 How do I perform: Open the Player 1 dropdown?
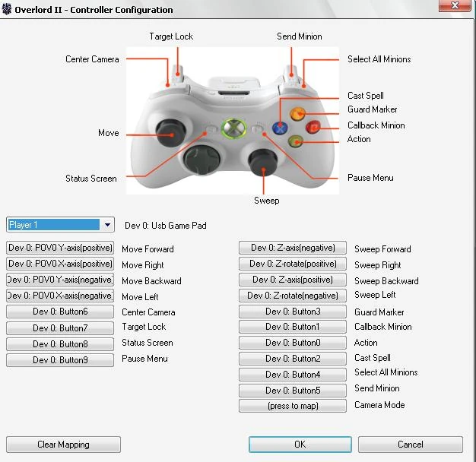[x=60, y=225]
